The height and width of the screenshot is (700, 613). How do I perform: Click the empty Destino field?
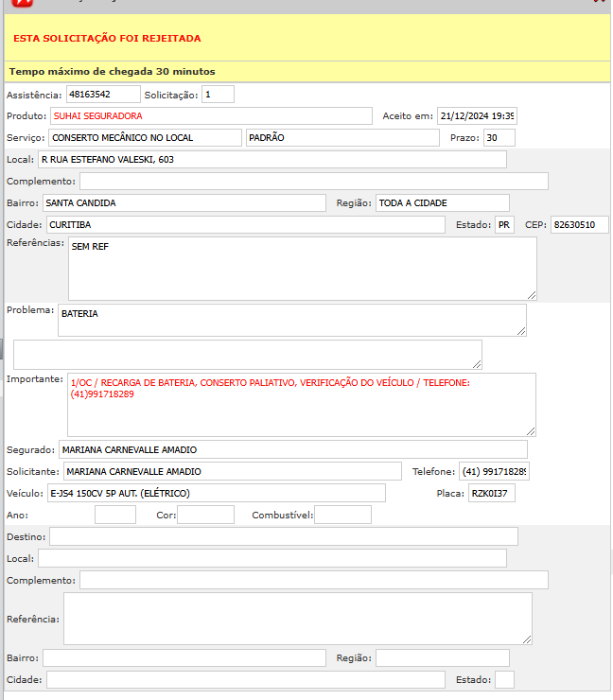(x=283, y=536)
